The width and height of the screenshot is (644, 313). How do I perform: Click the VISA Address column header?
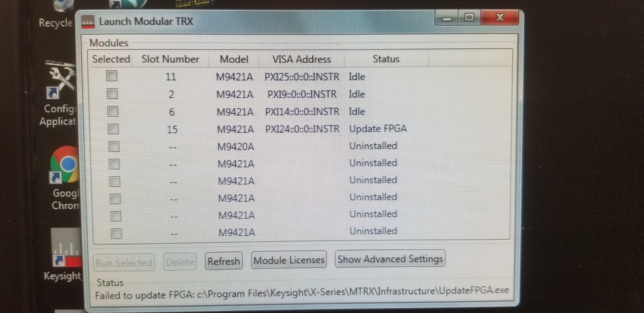tap(301, 59)
